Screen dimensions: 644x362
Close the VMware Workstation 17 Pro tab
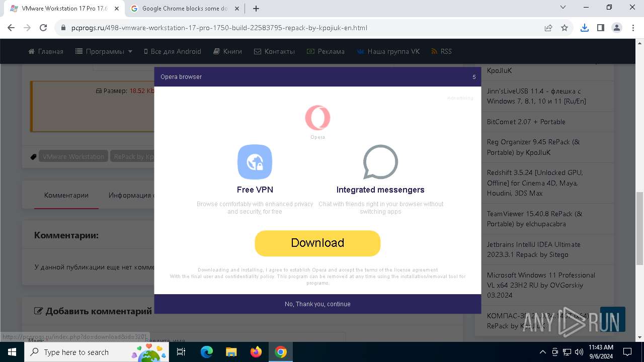(x=116, y=9)
